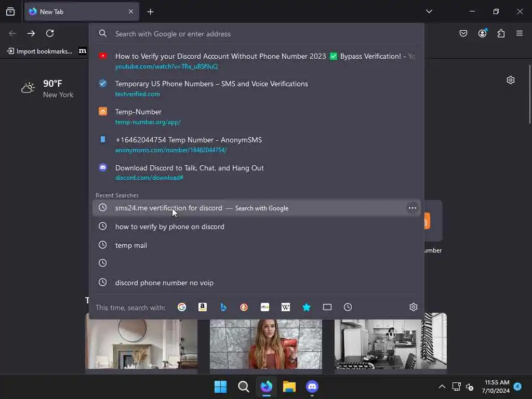
Task: Open the AnonymSMS +16462044754 suggestion
Action: [x=257, y=144]
